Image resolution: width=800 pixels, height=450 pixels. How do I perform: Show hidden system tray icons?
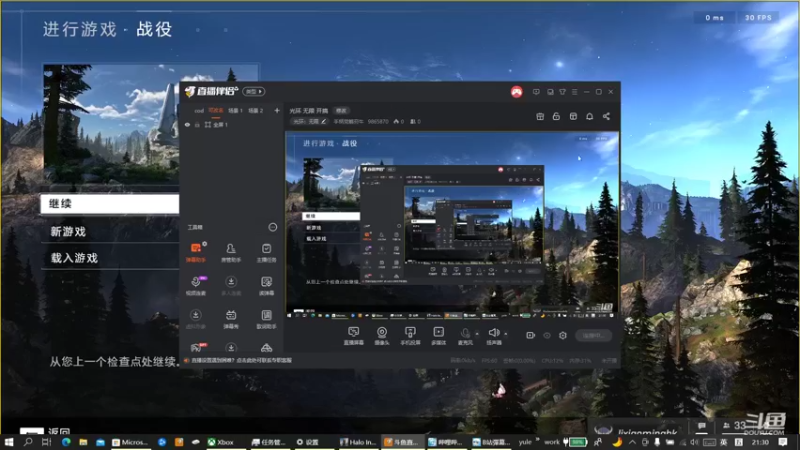[x=632, y=442]
